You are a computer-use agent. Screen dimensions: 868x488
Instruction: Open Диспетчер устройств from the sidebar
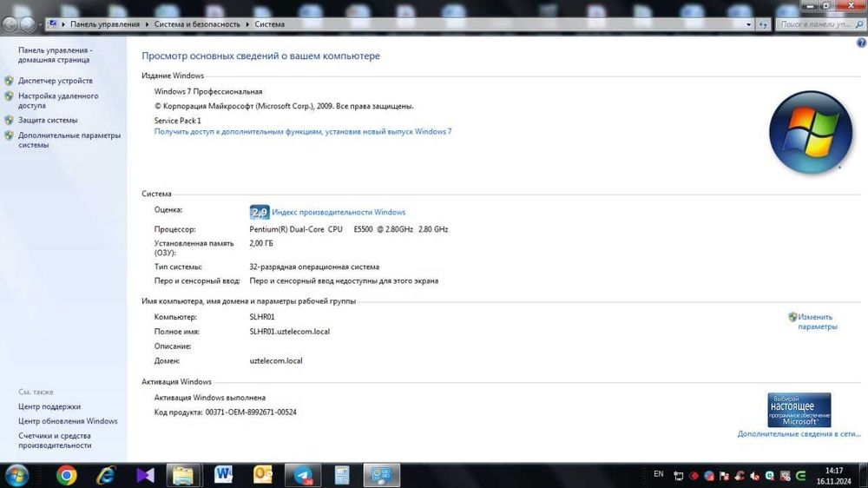tap(56, 81)
